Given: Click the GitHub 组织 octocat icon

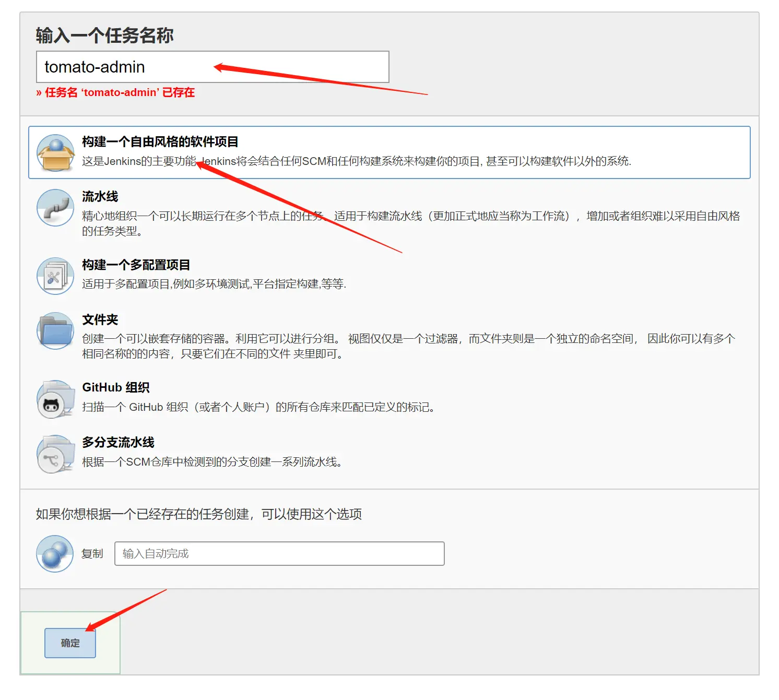Looking at the screenshot, I should click(55, 399).
